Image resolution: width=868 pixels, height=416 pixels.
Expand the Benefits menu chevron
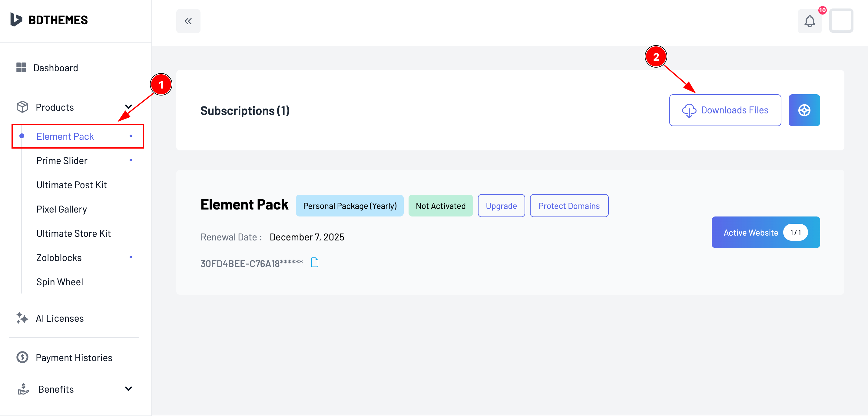(x=128, y=389)
